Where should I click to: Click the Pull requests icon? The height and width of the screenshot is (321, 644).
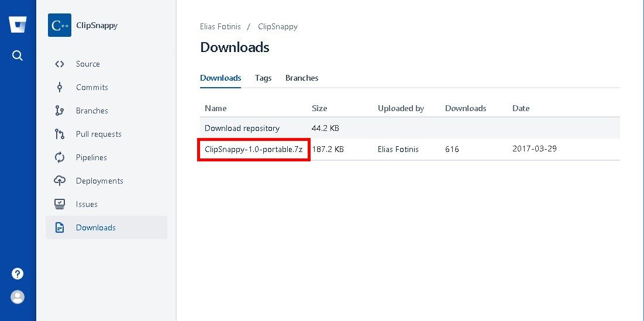point(60,134)
